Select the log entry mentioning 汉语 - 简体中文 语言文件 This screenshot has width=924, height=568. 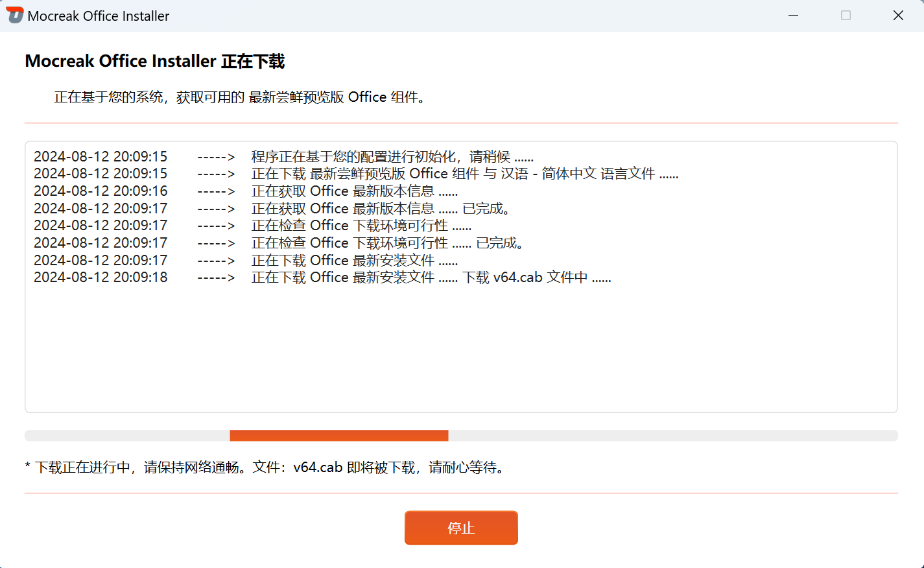[x=464, y=174]
